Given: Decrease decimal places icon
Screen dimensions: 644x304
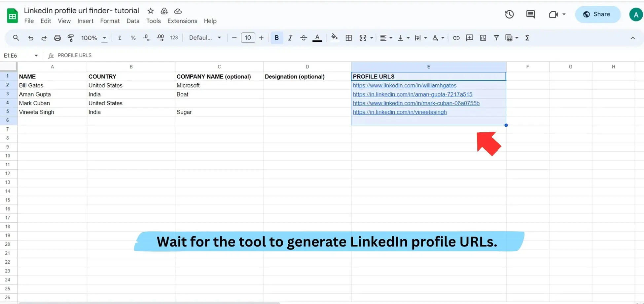Looking at the screenshot, I should (147, 38).
